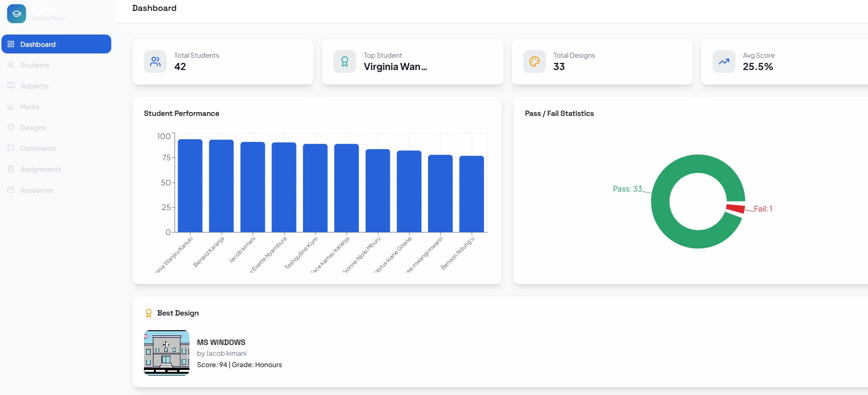The image size is (868, 395).
Task: Click the MS WINDOWS design title
Action: click(221, 342)
